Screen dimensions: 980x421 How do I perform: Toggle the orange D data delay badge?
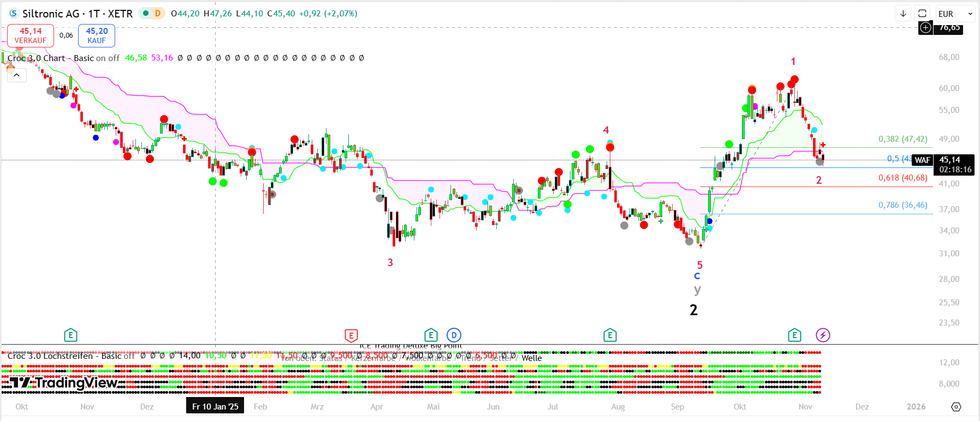click(x=158, y=13)
